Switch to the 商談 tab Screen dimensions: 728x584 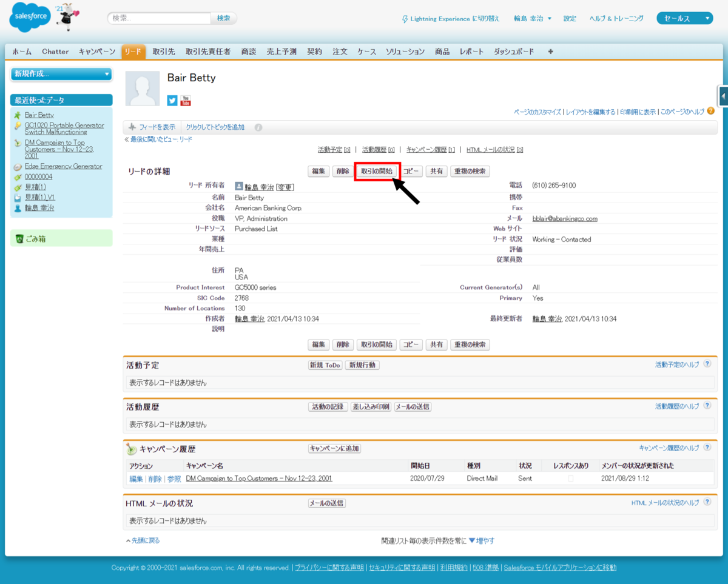click(248, 52)
